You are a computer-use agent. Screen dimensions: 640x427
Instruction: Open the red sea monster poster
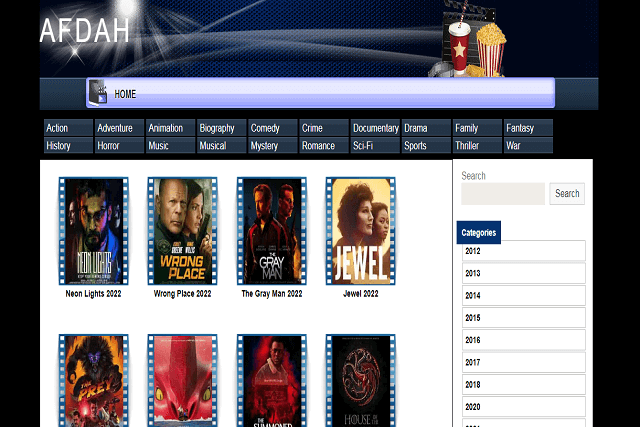(x=182, y=380)
